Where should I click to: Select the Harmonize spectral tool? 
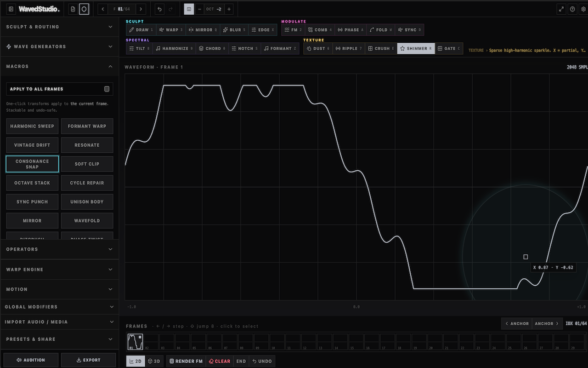click(174, 48)
